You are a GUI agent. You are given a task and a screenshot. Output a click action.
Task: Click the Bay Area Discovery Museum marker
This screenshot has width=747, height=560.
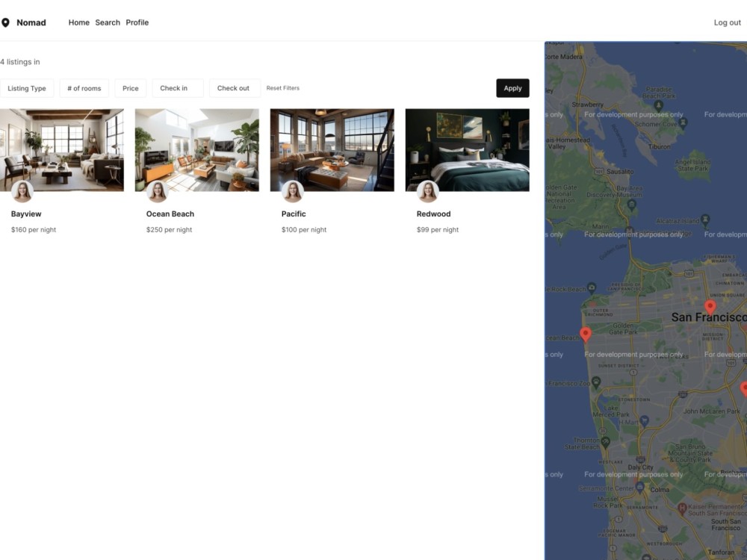coord(632,205)
